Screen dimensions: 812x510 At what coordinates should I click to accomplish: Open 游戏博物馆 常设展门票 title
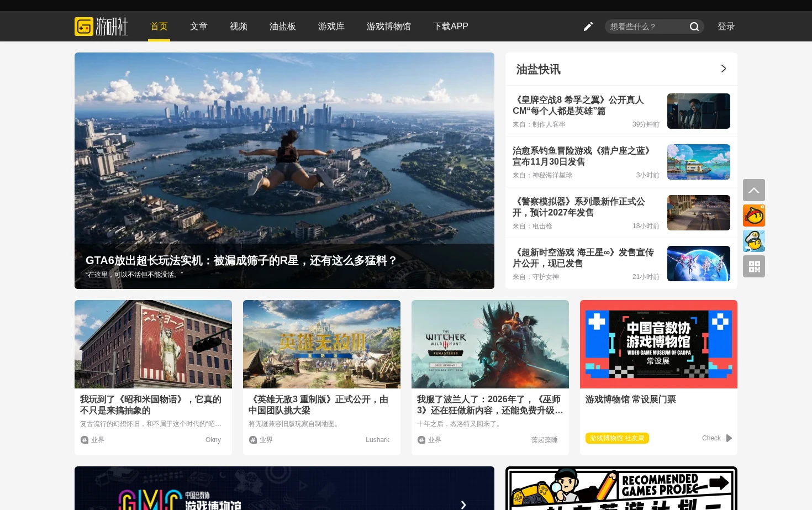pyautogui.click(x=631, y=399)
